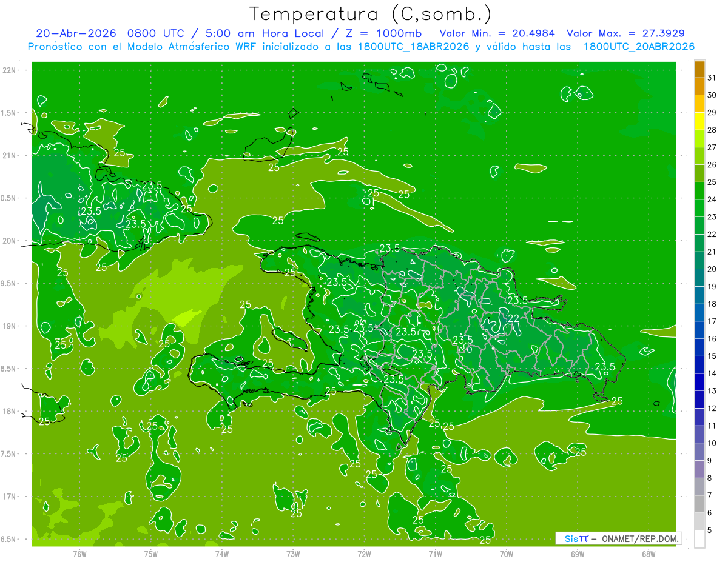
Task: Click the 22 contour label over Dominican Republic
Action: click(513, 318)
